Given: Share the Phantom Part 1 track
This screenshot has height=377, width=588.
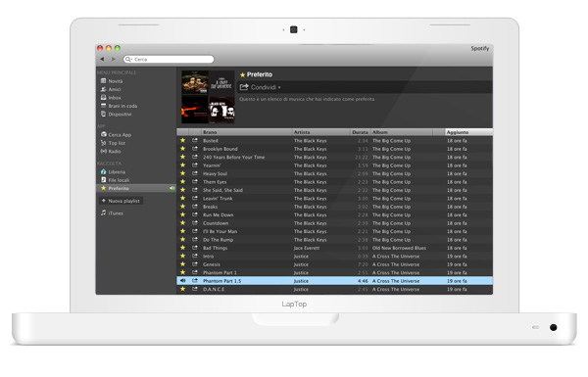Looking at the screenshot, I should (195, 272).
